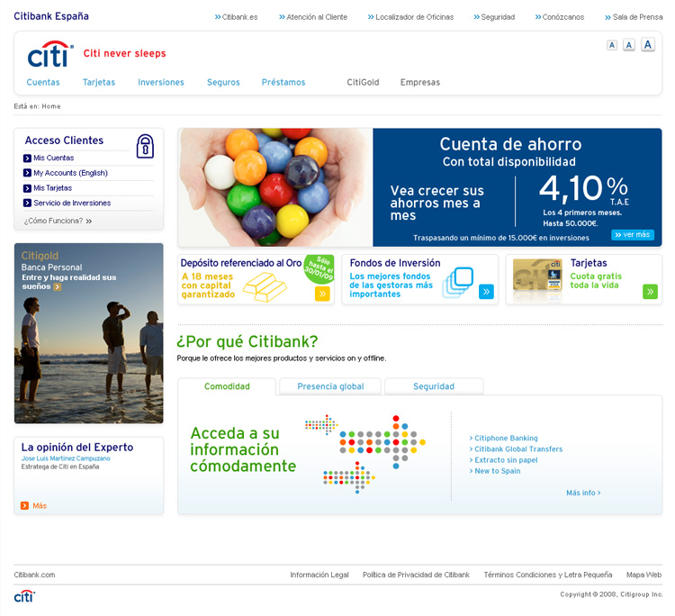Select the smallest font size A button

click(612, 45)
